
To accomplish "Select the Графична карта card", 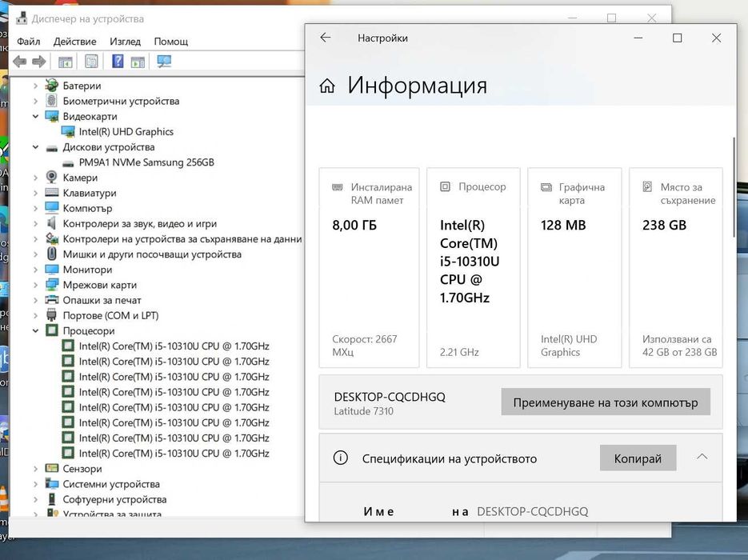I will (x=574, y=267).
